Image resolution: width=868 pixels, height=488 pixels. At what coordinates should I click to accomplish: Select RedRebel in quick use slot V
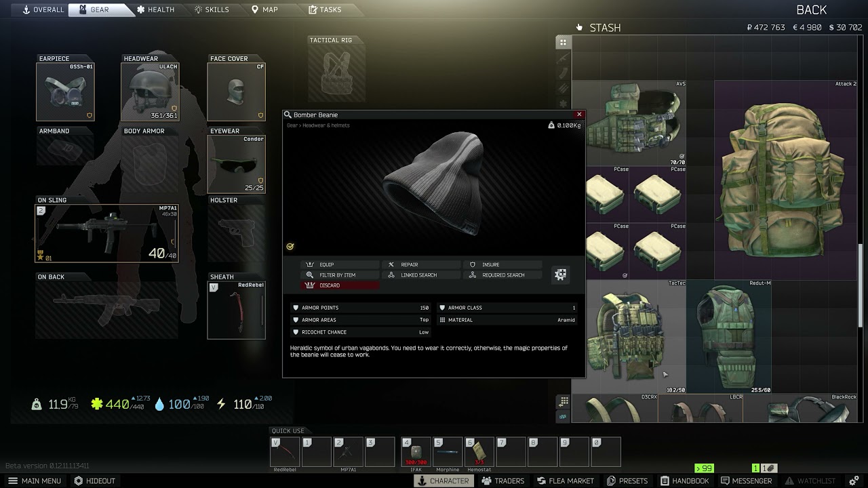point(285,452)
